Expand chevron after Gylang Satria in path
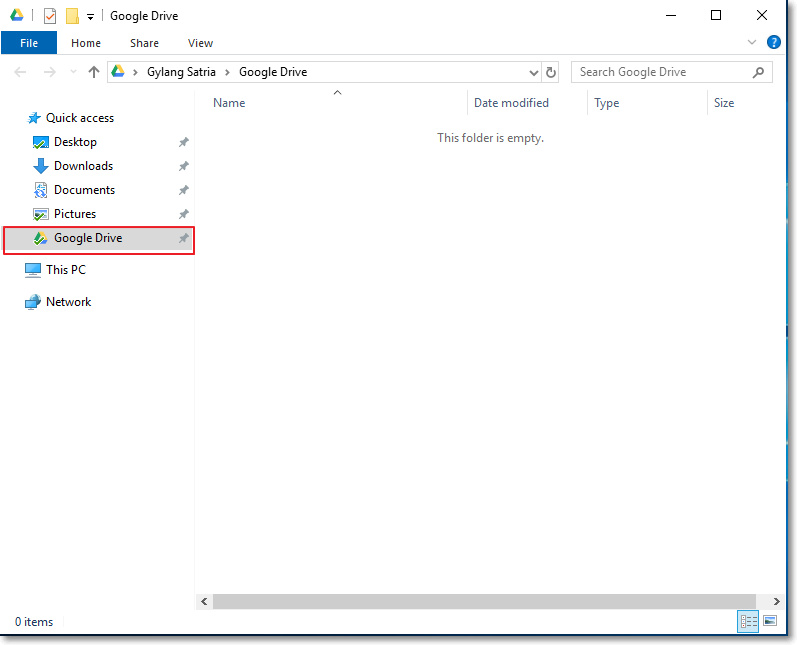 (227, 73)
